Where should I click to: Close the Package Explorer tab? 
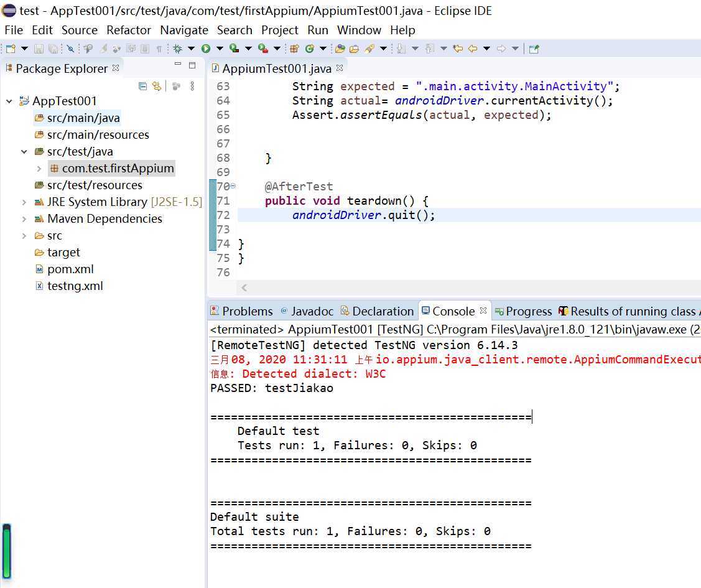pyautogui.click(x=116, y=68)
